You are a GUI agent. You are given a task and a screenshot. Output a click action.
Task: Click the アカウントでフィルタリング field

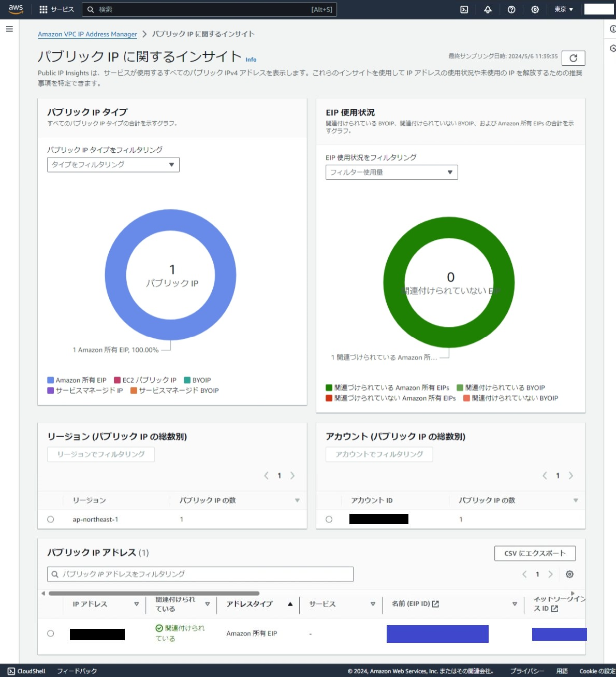coord(379,454)
